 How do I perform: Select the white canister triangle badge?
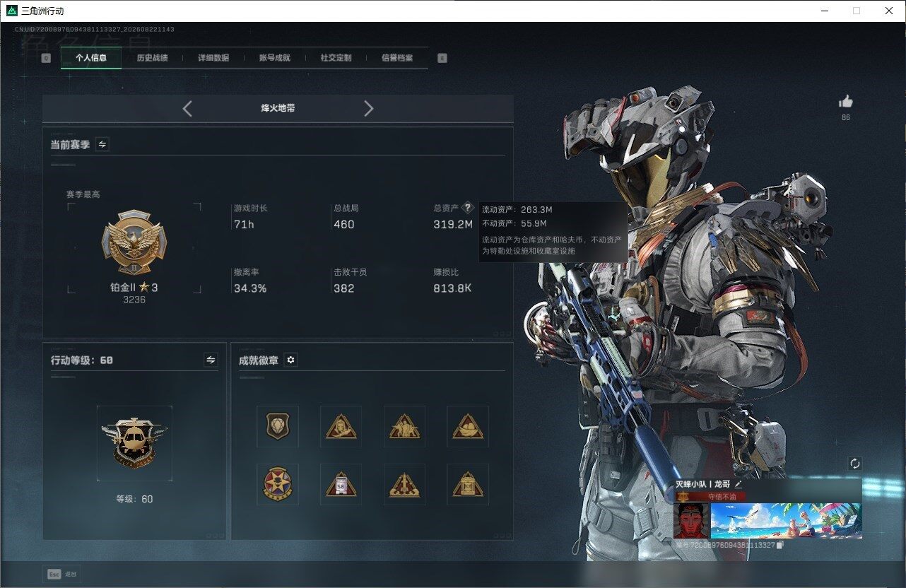(341, 484)
